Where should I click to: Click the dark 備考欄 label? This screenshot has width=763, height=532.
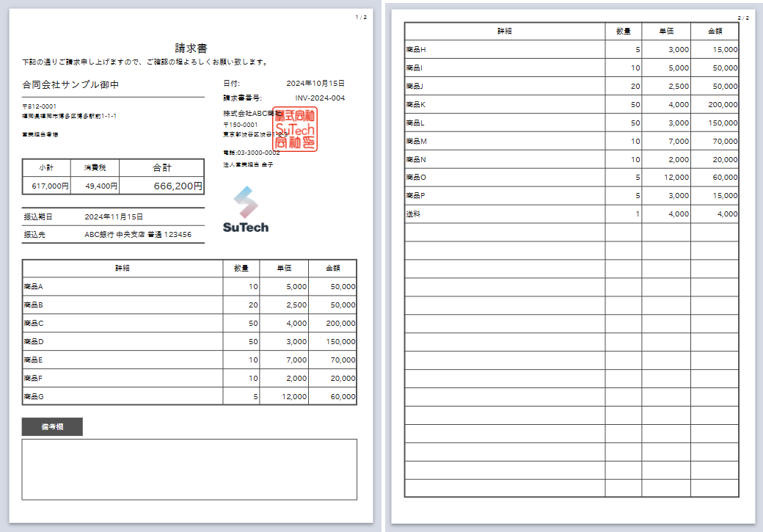[x=52, y=426]
